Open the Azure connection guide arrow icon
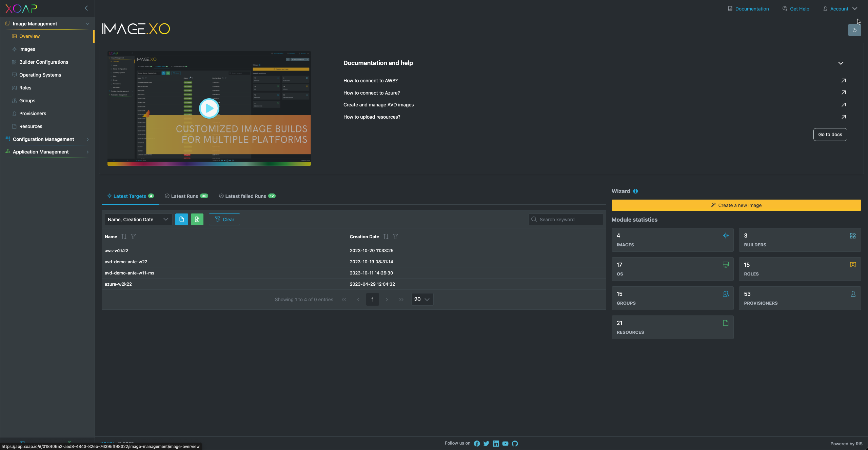868x450 pixels. click(844, 93)
